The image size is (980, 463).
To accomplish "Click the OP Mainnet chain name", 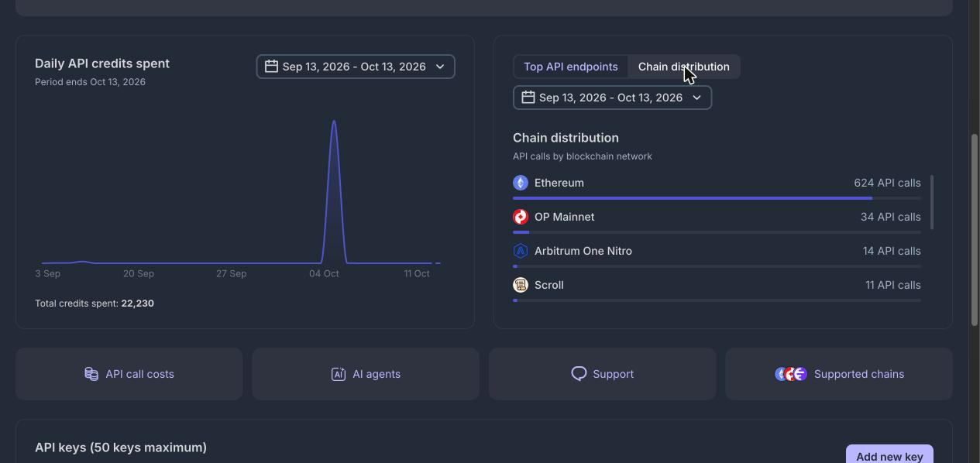I will pyautogui.click(x=565, y=217).
